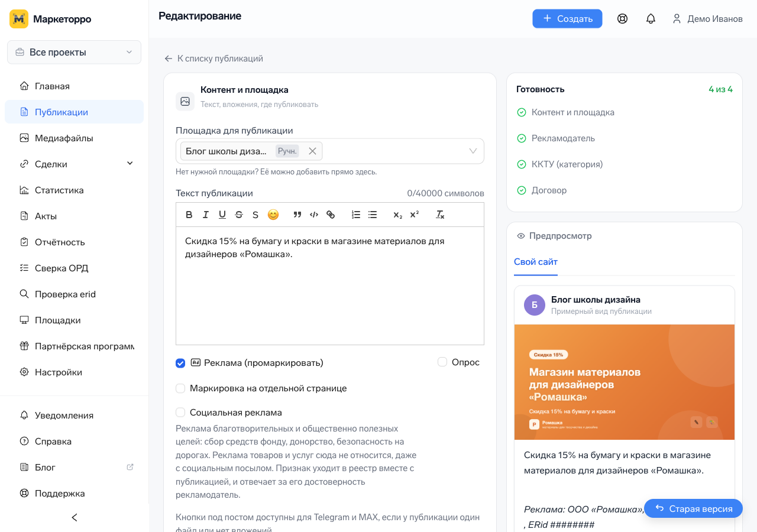Image resolution: width=757 pixels, height=532 pixels.
Task: Click into the publication text area
Action: 330,286
